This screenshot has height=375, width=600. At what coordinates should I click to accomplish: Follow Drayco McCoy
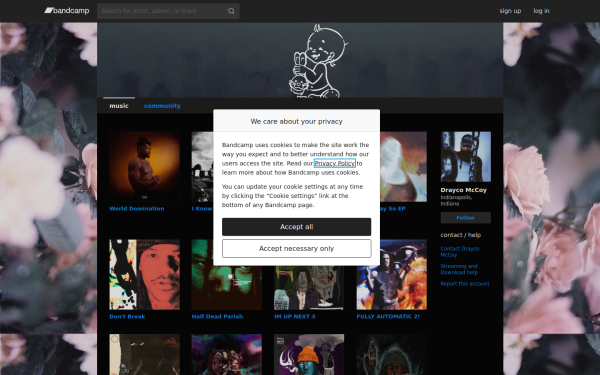(x=466, y=218)
